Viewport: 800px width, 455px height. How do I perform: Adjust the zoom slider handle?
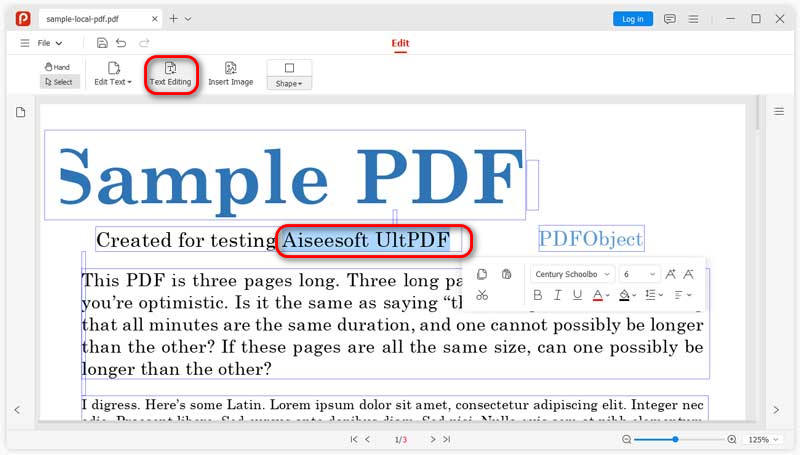tap(675, 439)
